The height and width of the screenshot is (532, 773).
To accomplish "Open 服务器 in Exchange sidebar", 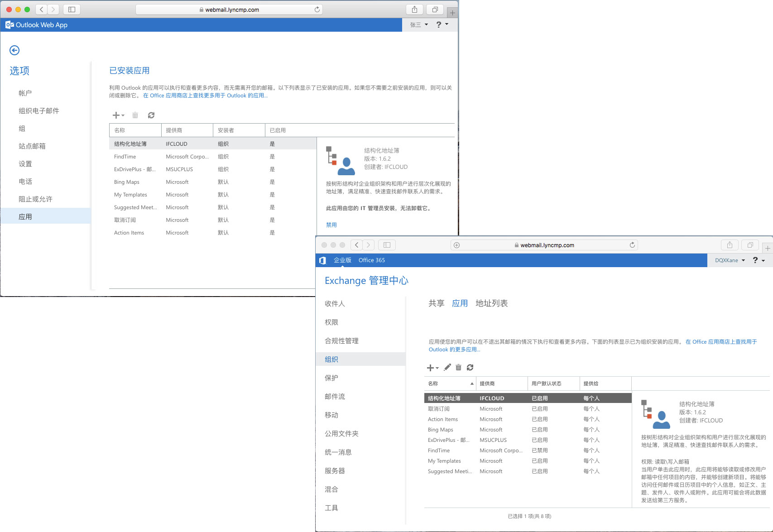I will click(x=335, y=470).
